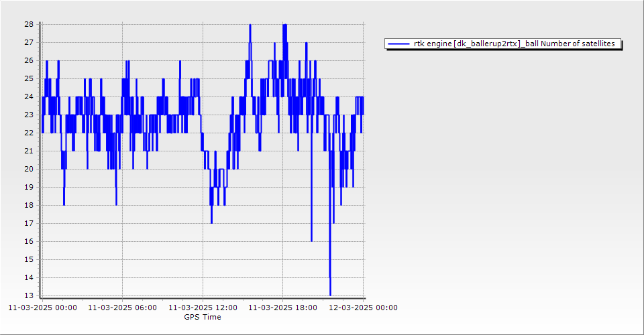Click the y-axis value 28

click(29, 24)
